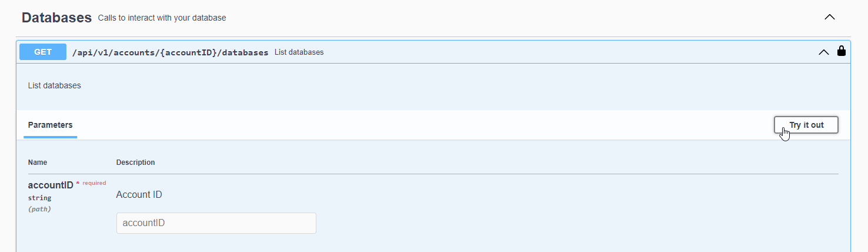The height and width of the screenshot is (252, 868).
Task: Click the red asterisk beside accountID
Action: [x=78, y=184]
